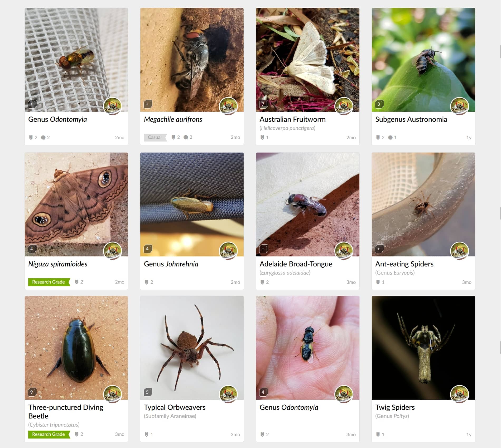Click identifications icon on Megachile aurifrons card

click(x=173, y=137)
